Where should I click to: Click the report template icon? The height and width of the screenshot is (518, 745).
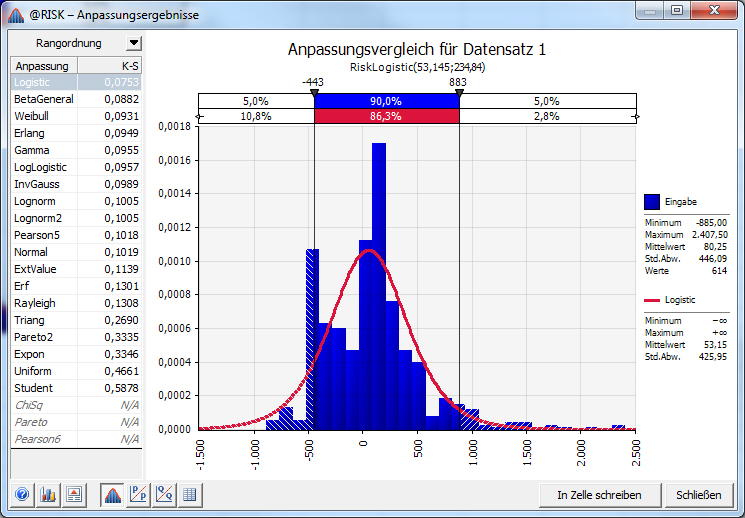(74, 495)
